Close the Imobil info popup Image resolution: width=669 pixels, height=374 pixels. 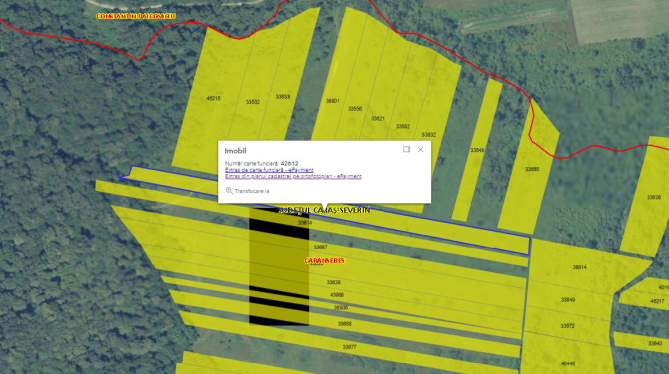click(x=420, y=149)
